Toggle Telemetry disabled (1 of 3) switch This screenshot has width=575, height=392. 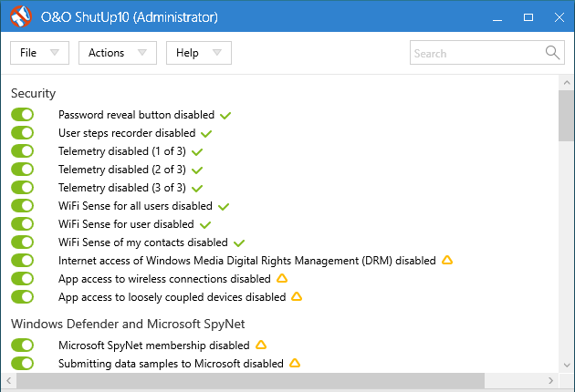coord(23,151)
